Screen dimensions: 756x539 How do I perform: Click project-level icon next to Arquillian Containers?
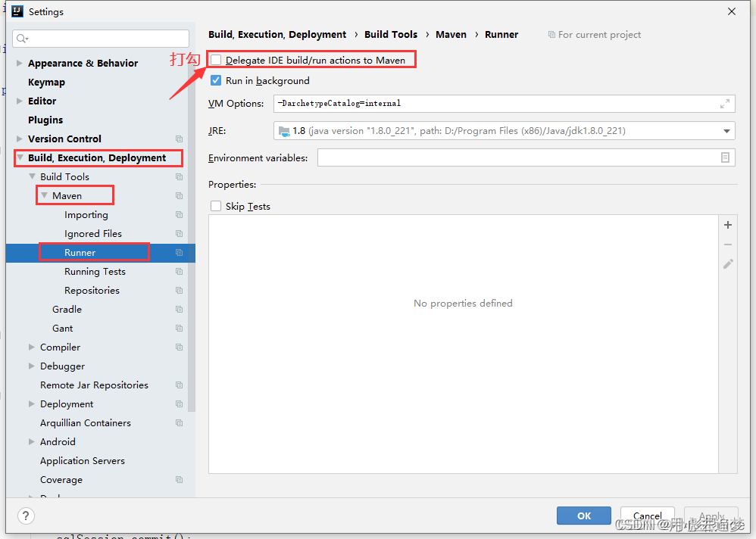(179, 423)
